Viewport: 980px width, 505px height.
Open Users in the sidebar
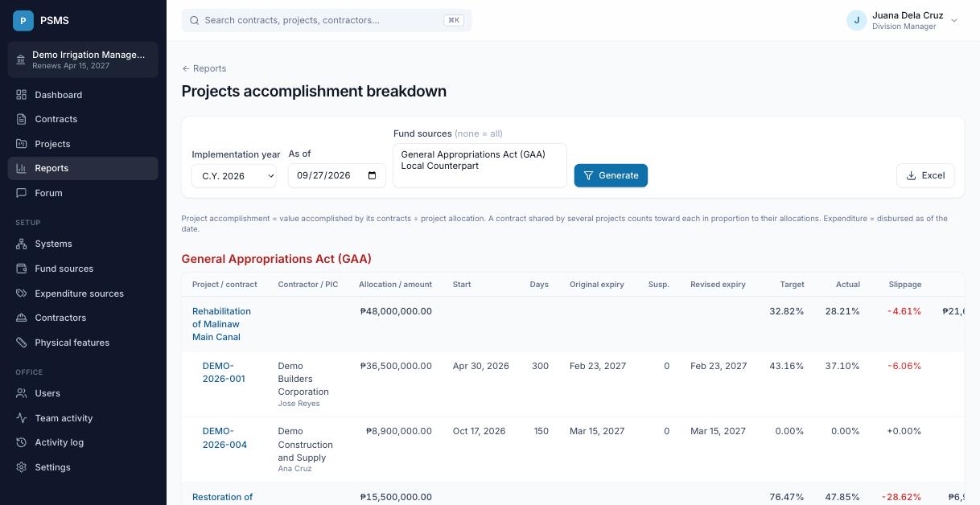point(83,393)
